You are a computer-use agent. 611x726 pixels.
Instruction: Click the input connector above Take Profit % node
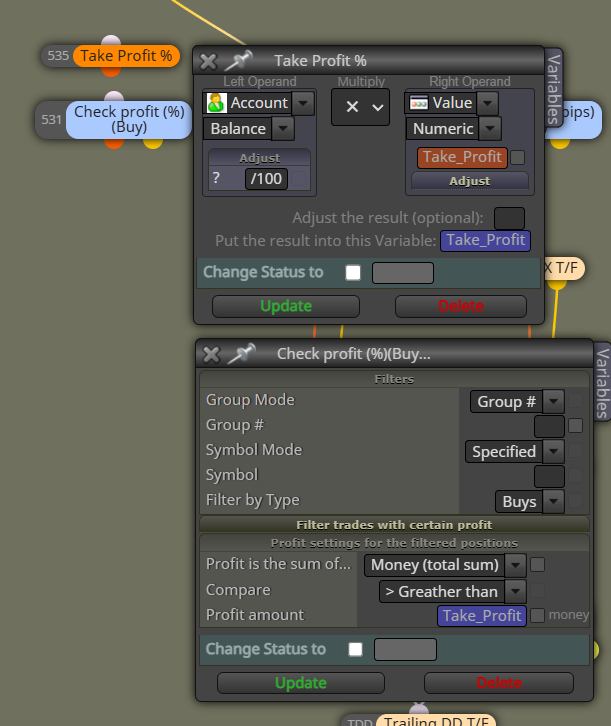[x=111, y=41]
